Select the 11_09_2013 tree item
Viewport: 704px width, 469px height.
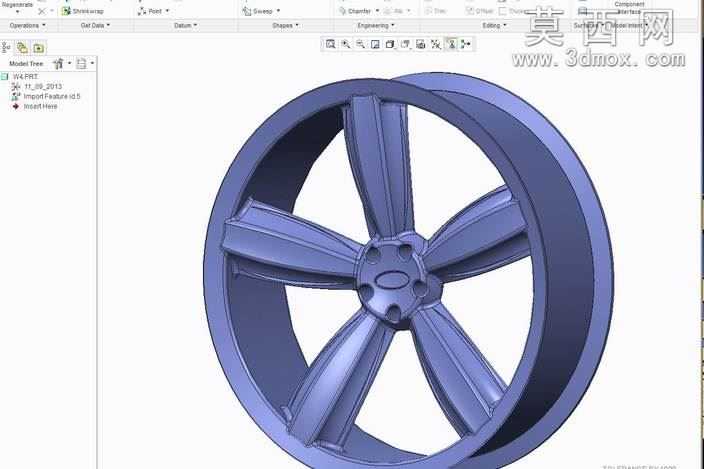pyautogui.click(x=37, y=86)
